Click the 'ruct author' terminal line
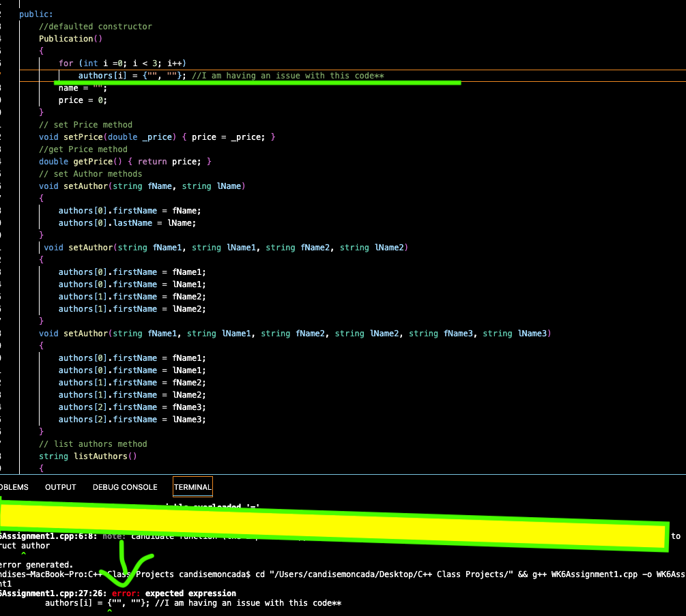 coord(25,546)
